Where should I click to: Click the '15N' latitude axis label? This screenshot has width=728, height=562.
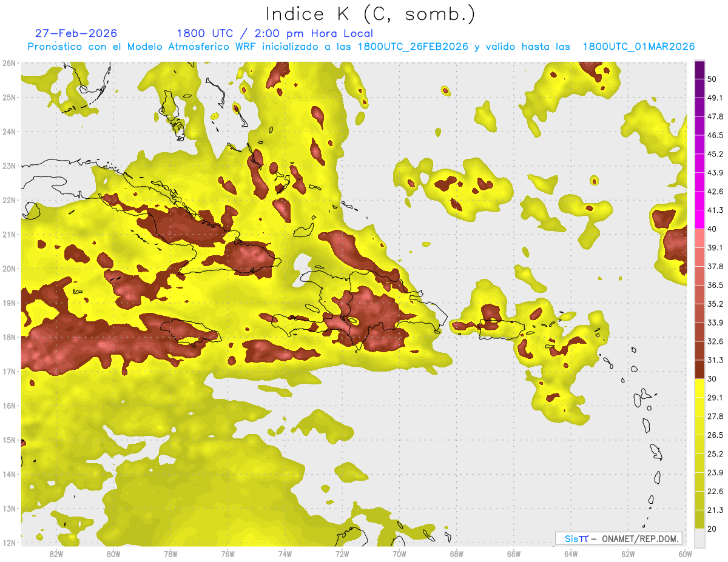pyautogui.click(x=9, y=440)
